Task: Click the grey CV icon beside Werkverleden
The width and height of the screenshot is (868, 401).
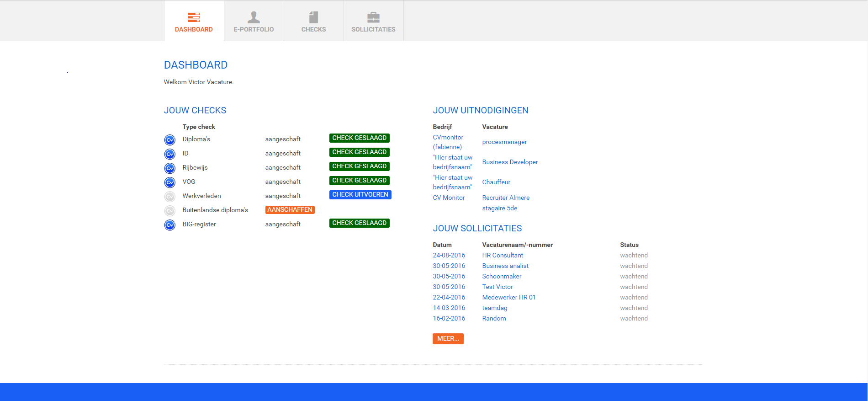Action: [170, 197]
